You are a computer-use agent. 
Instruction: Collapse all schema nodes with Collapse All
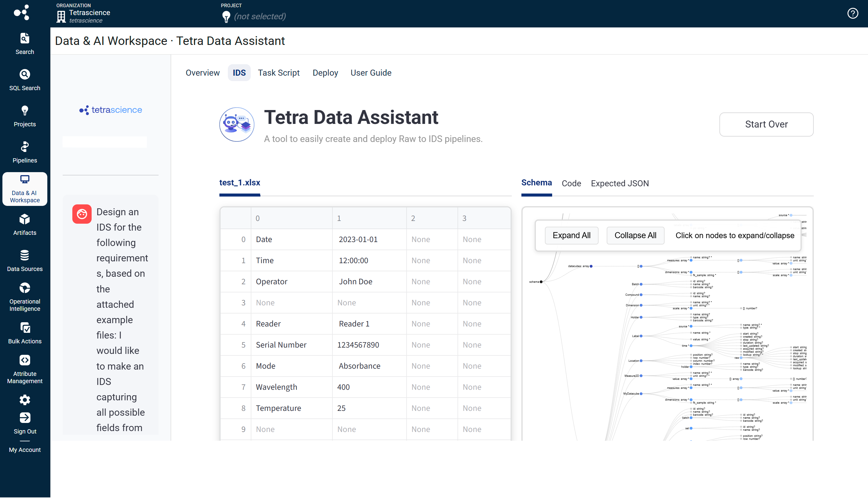pos(635,235)
